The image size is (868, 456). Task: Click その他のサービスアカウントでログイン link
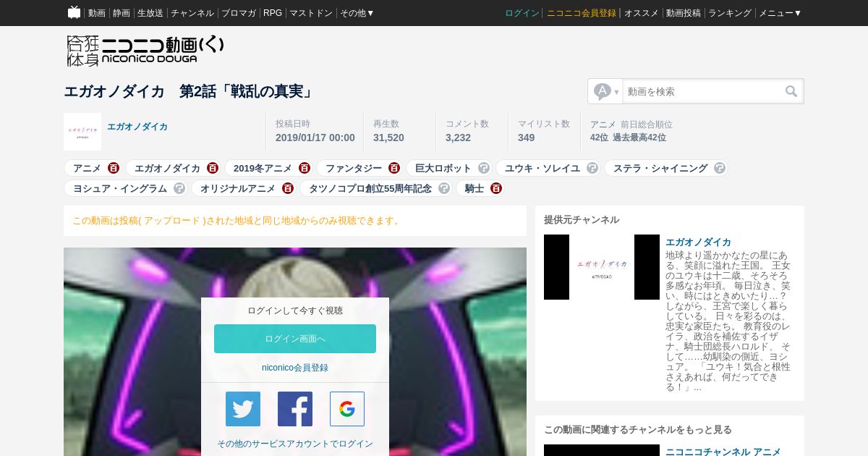[x=295, y=444]
